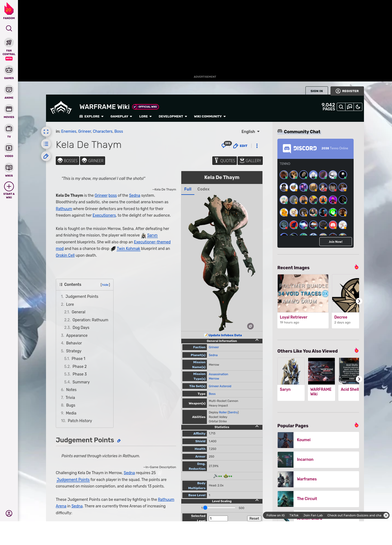
Task: Click the Sign In button
Action: 317,91
